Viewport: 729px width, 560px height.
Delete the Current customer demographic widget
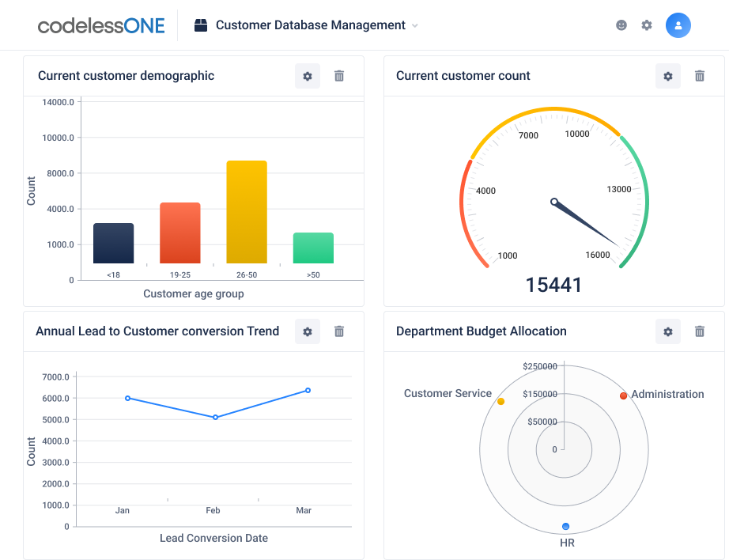coord(339,76)
